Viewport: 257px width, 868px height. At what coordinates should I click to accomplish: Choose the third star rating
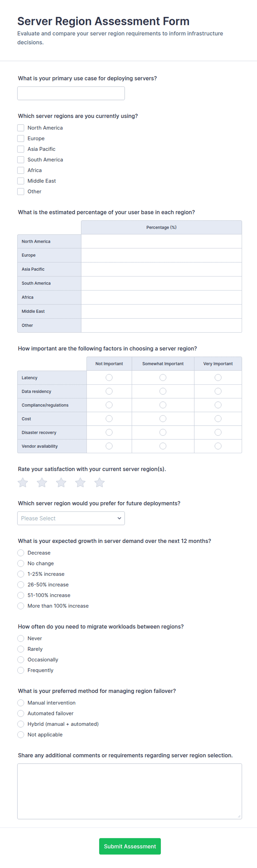click(61, 482)
